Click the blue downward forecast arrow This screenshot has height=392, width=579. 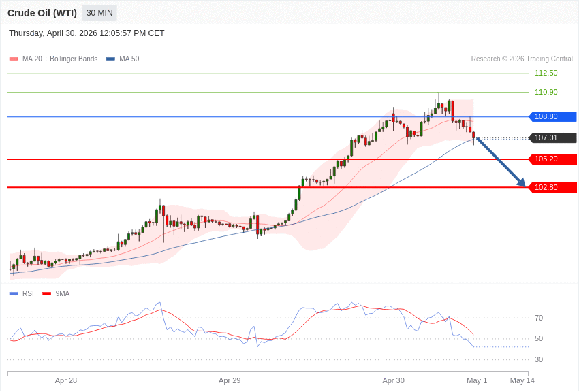(501, 162)
